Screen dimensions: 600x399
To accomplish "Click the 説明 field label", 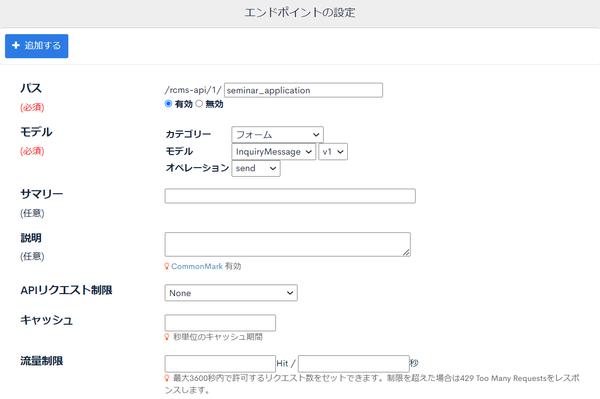I will [x=31, y=238].
